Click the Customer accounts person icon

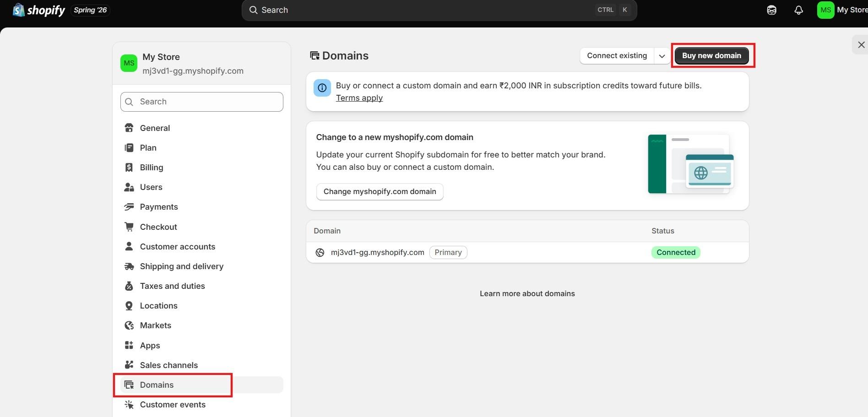[x=129, y=246]
